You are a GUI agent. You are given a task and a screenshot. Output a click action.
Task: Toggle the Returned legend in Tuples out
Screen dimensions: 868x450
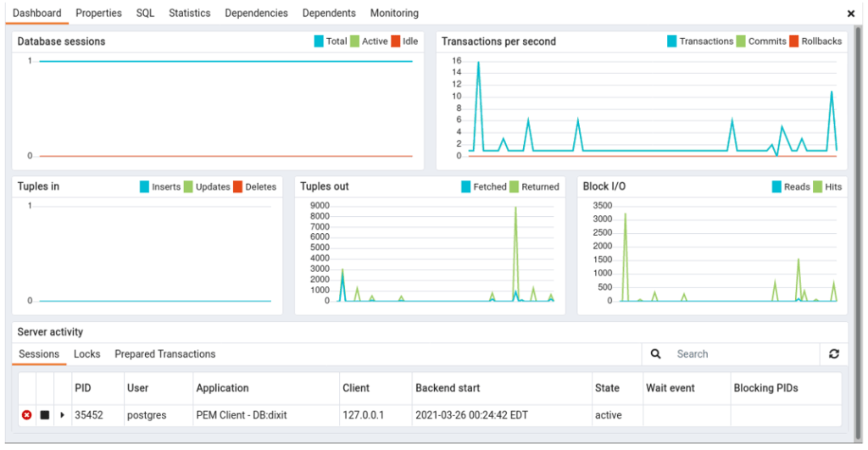(515, 186)
